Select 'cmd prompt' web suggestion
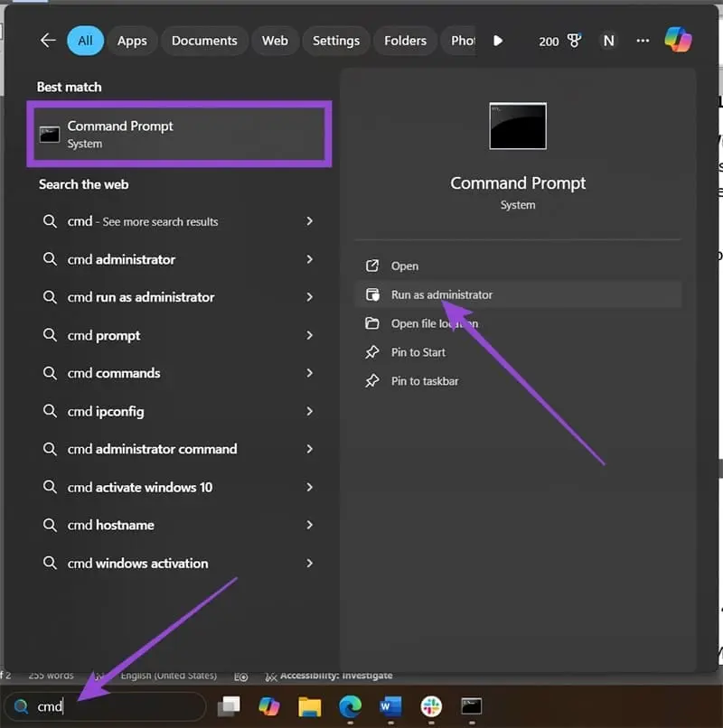723x728 pixels. pyautogui.click(x=179, y=335)
